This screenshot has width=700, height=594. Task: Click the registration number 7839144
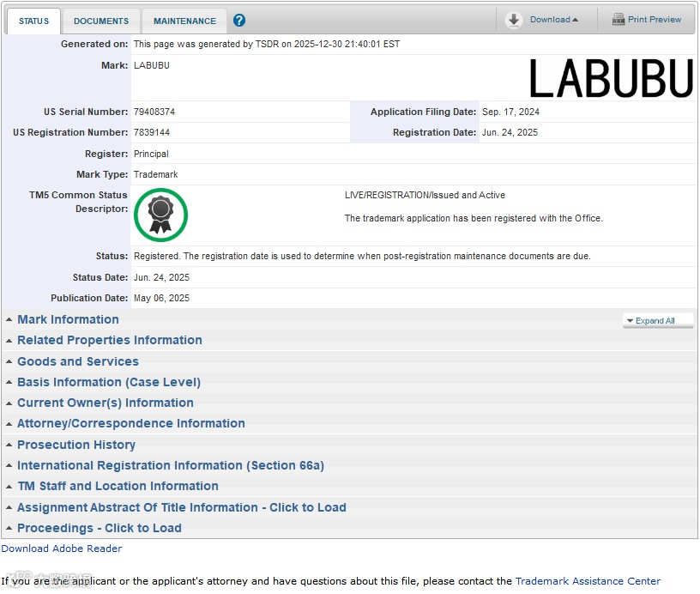[x=151, y=132]
